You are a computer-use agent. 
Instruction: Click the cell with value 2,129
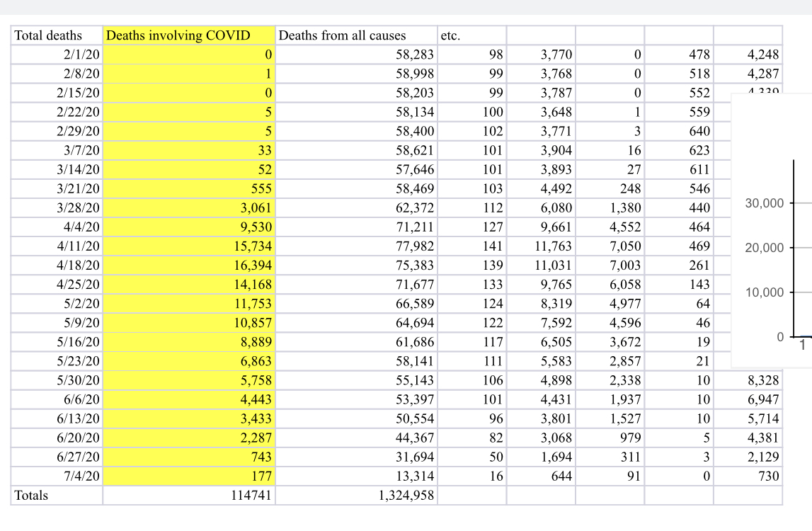[x=748, y=457]
